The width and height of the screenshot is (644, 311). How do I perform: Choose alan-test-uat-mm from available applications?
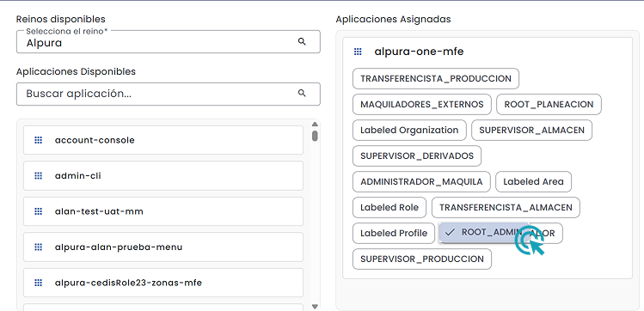163,211
